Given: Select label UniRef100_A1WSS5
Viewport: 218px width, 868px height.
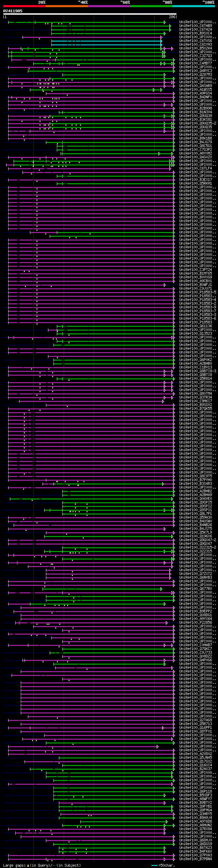Looking at the screenshot, I should [x=196, y=89].
